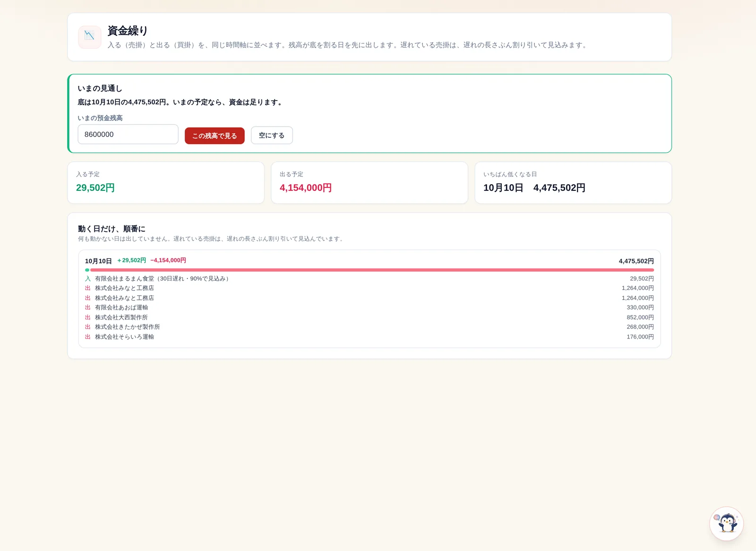Click the day balance 4,475,502円 at the row's right
The height and width of the screenshot is (551, 756).
coord(636,261)
